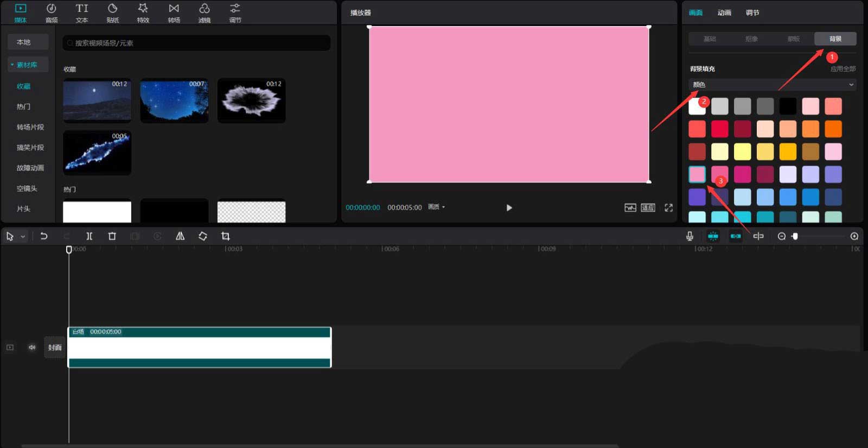The width and height of the screenshot is (868, 448).
Task: Open the 贴纸 stickers panel
Action: point(113,13)
